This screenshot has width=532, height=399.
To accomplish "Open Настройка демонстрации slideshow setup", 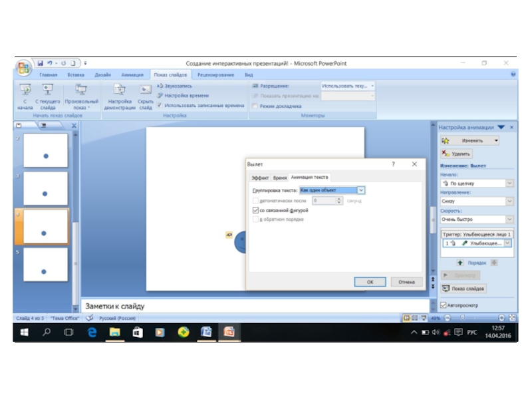I will [120, 90].
